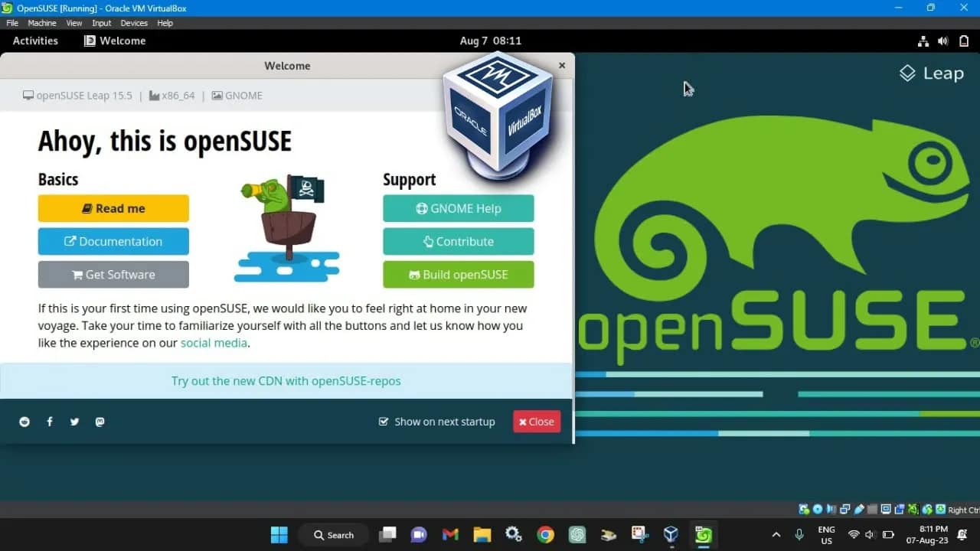Open the display icon in VirtualBox status bar

click(x=886, y=509)
